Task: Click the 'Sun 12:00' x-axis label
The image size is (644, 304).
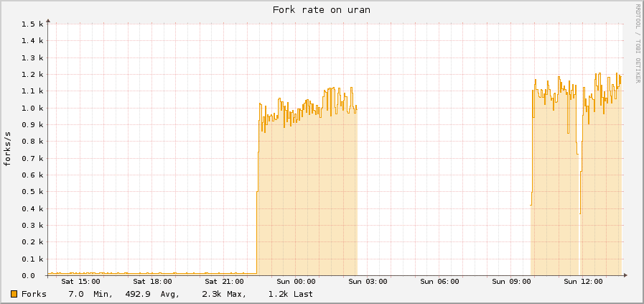Action: (x=583, y=282)
